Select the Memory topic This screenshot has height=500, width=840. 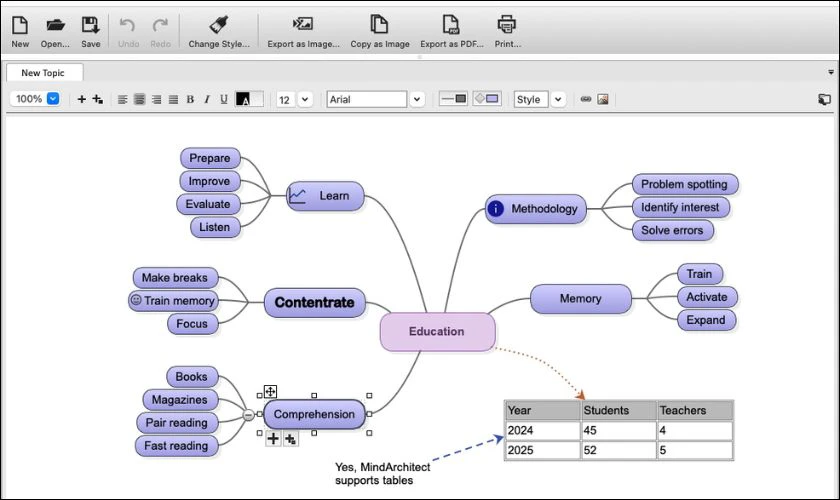pyautogui.click(x=581, y=298)
